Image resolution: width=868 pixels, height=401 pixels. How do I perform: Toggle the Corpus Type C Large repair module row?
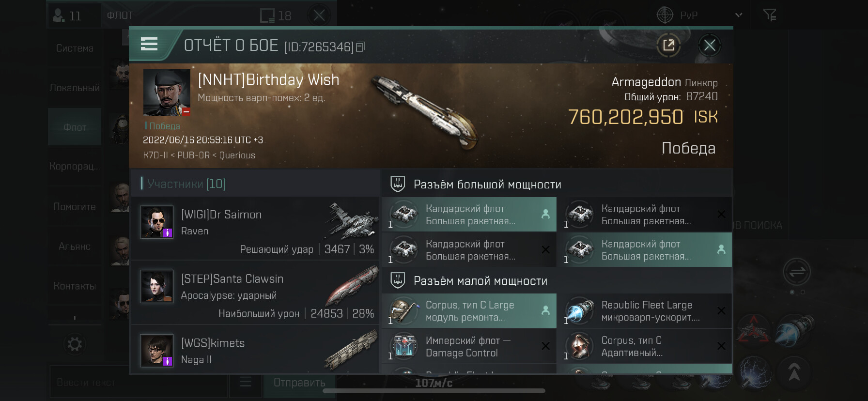[469, 311]
